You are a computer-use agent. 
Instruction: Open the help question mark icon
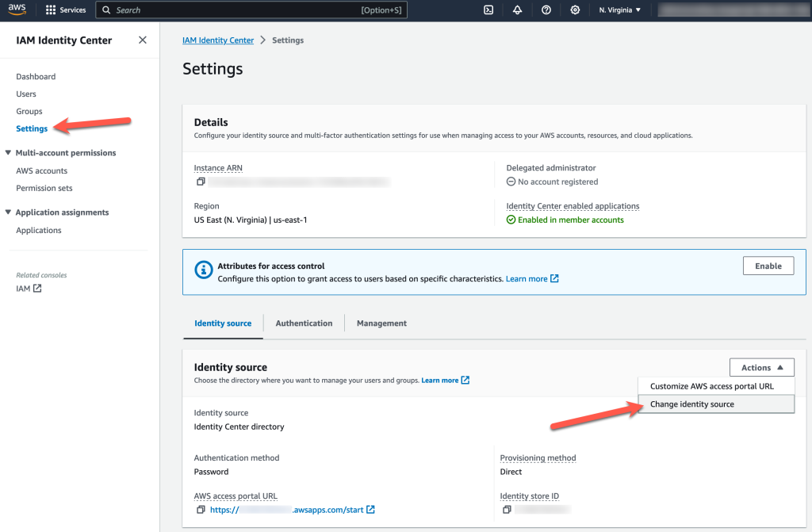[546, 10]
